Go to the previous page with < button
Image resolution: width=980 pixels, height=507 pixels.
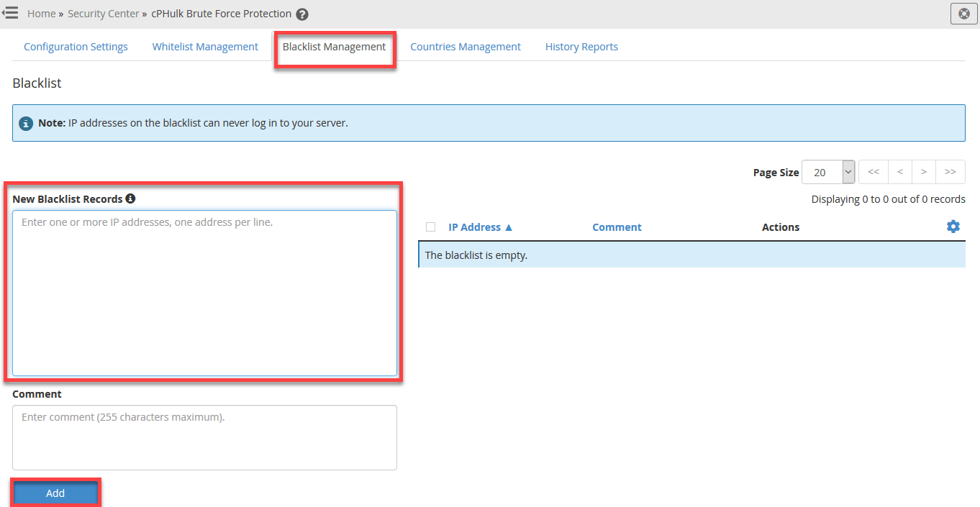(x=900, y=172)
